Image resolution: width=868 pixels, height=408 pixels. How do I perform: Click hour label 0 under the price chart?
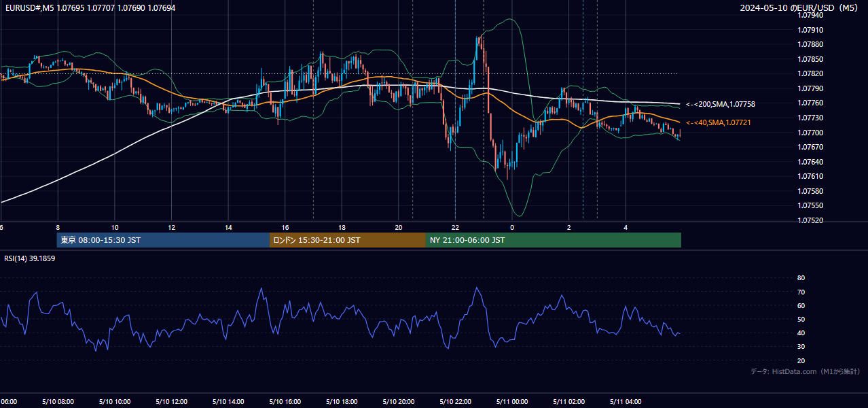tap(512, 227)
